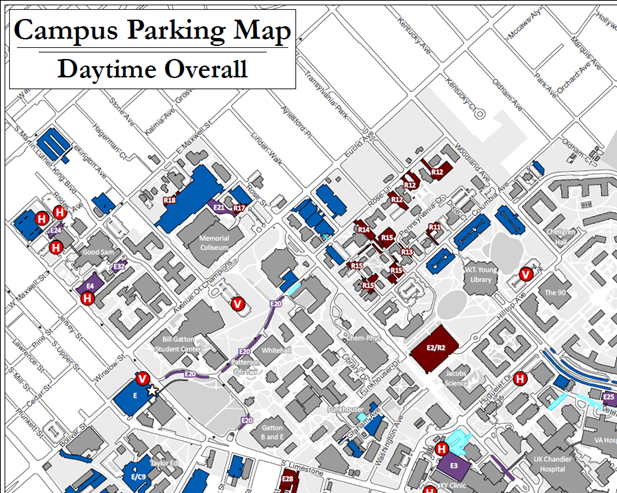Viewport: 617px width, 493px height.
Task: Click the E25 parking label
Action: point(609,397)
